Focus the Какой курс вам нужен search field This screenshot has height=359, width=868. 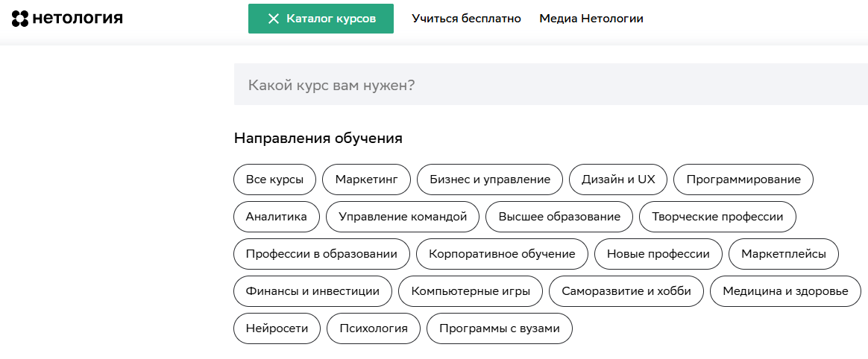[x=550, y=85]
